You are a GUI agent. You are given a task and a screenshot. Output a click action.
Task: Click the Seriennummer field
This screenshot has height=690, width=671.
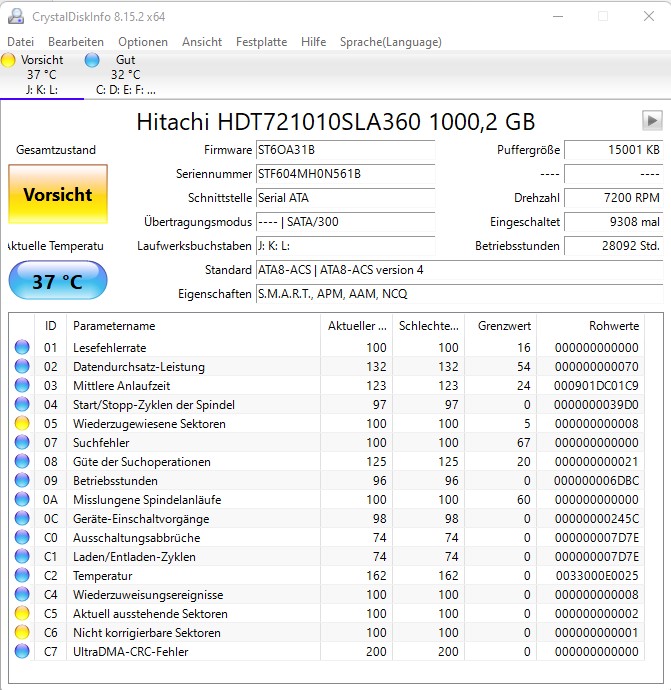click(345, 174)
